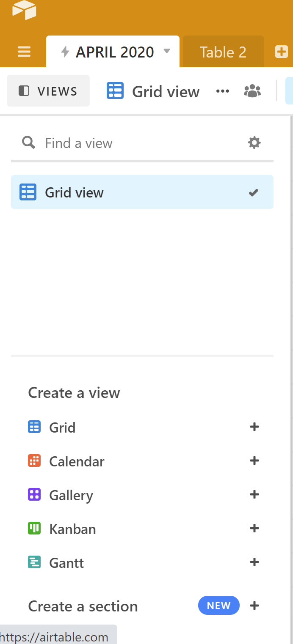Click the blue NEW badge
293x644 pixels.
tap(218, 606)
